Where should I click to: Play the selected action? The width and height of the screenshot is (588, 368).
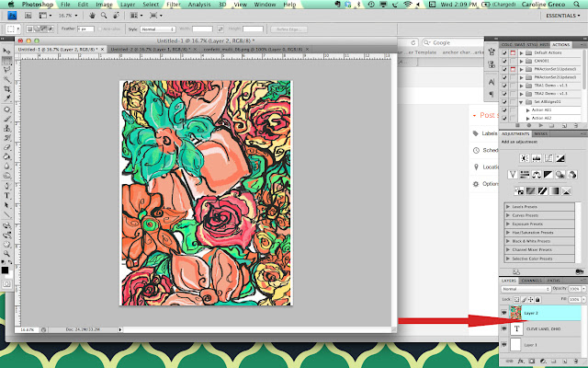[x=540, y=125]
